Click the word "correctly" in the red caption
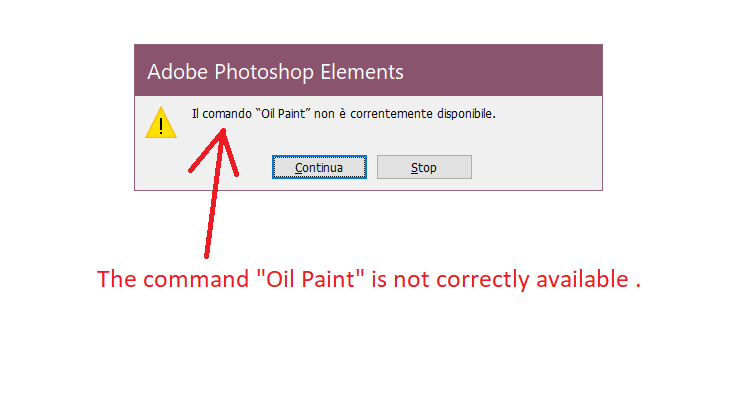This screenshot has height=406, width=738. pos(482,279)
